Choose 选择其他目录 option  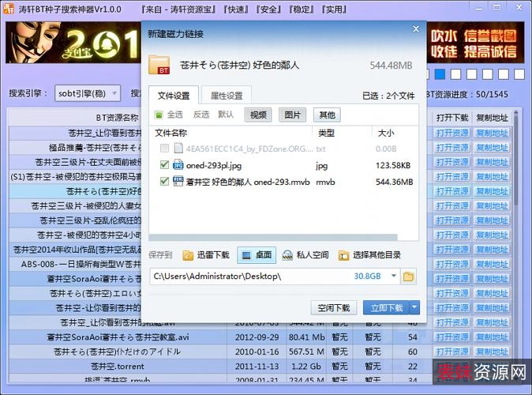(370, 254)
